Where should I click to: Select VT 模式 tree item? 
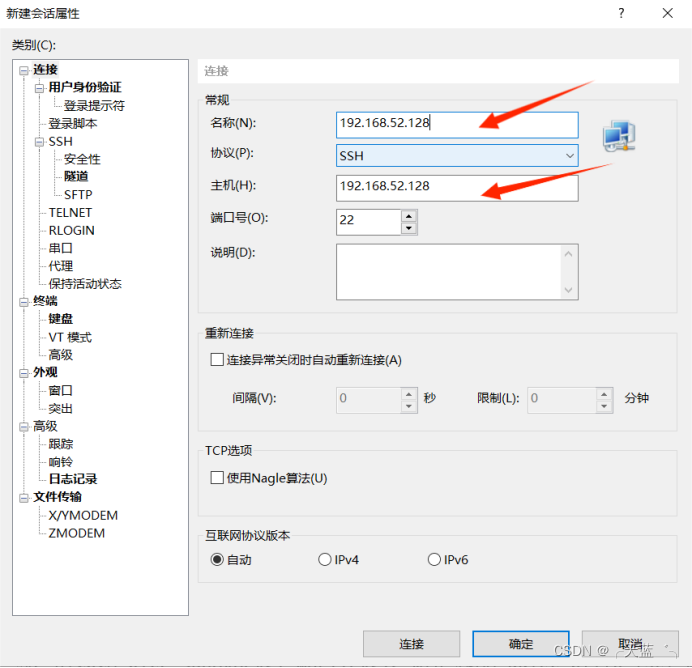[70, 337]
